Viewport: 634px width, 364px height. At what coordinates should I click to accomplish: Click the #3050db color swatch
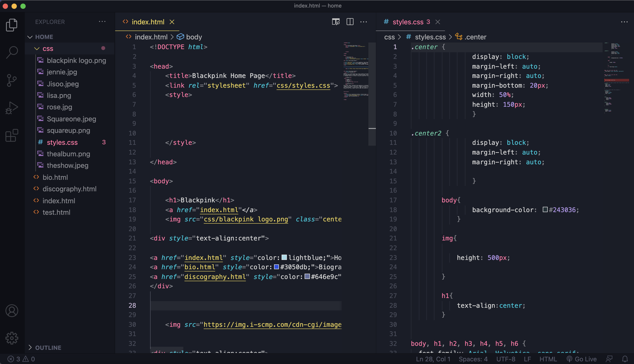click(276, 267)
